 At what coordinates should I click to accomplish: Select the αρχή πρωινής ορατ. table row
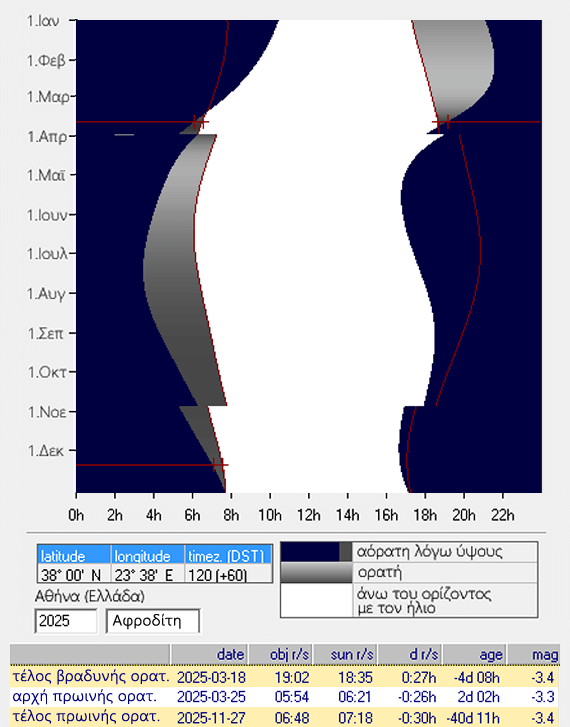click(285, 697)
